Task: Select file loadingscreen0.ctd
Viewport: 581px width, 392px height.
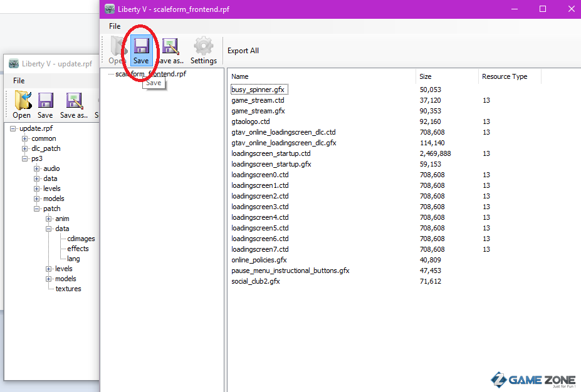Action: coord(259,175)
